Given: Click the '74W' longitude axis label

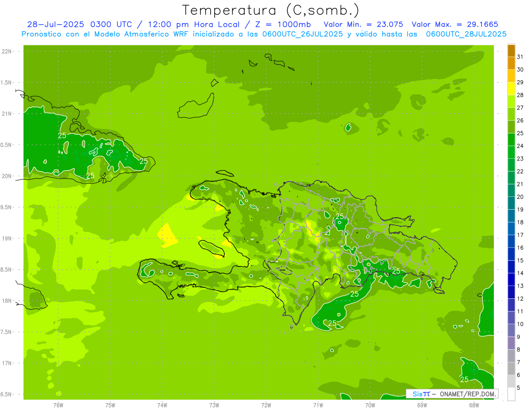Looking at the screenshot, I should [x=162, y=405].
